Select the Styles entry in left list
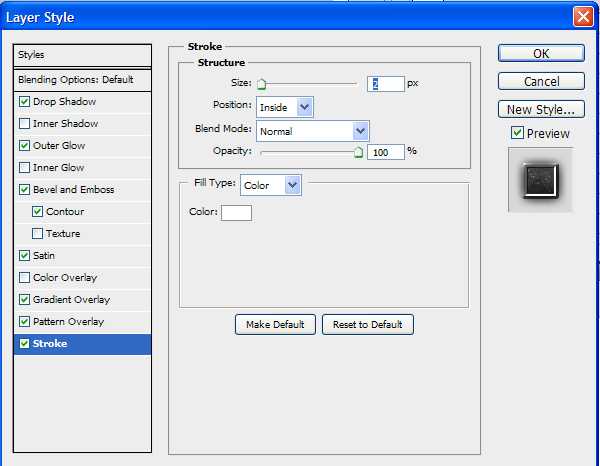The height and width of the screenshot is (466, 600). click(82, 55)
